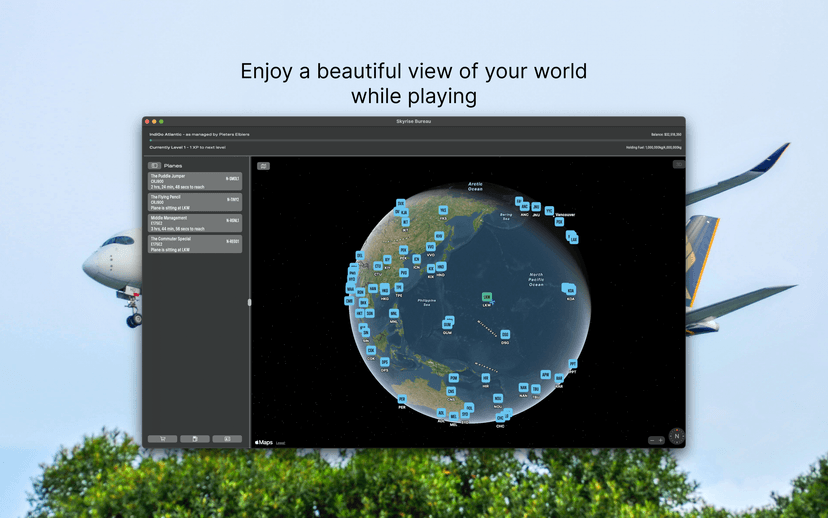Toggle the 3D view button
This screenshot has width=828, height=518.
[x=678, y=164]
